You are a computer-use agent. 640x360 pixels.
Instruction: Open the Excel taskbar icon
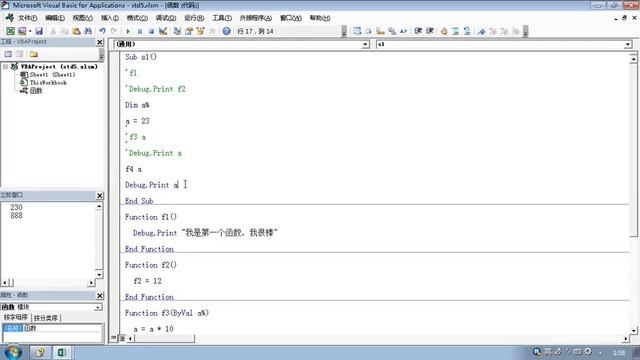[x=62, y=352]
